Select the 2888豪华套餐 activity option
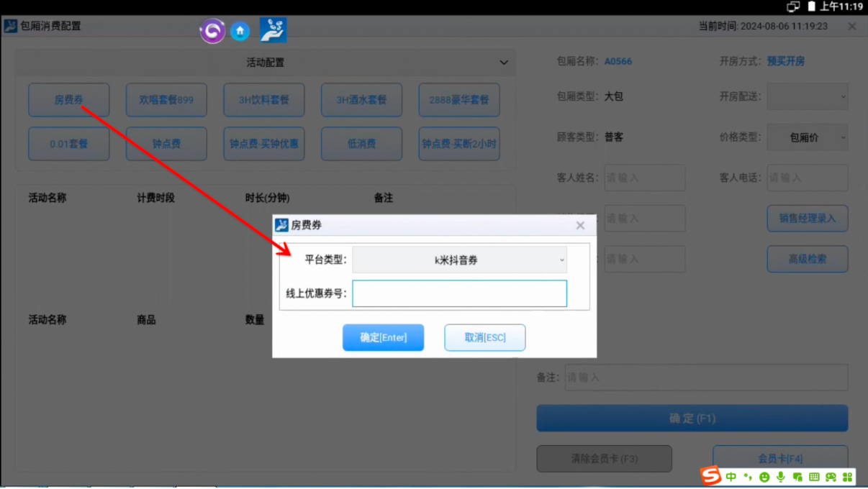Screen dimensions: 868x489 (458, 100)
